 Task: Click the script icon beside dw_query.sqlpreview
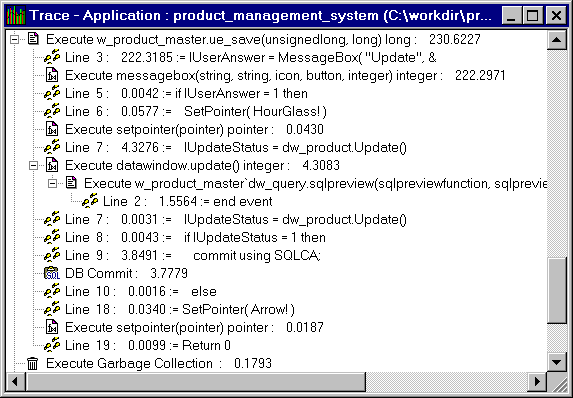tap(71, 183)
